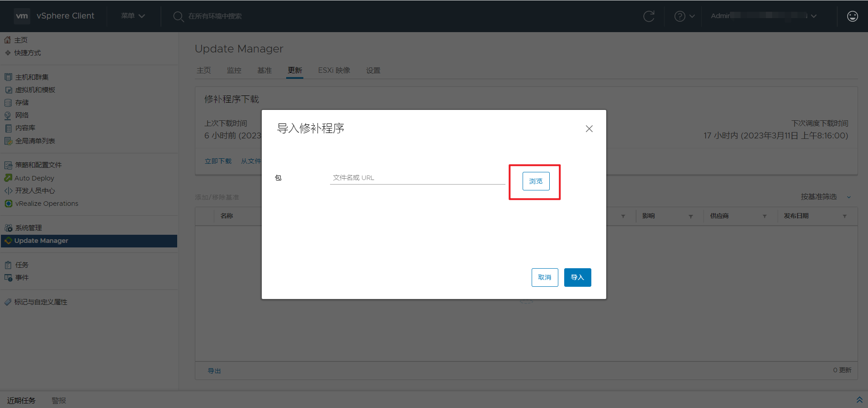Open the Admin user account dropdown
This screenshot has width=868, height=408.
(764, 16)
